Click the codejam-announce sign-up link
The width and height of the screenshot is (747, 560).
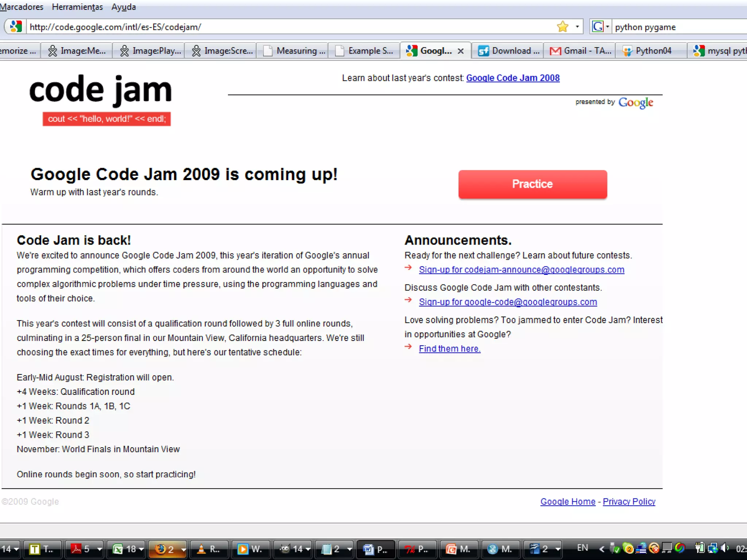[x=521, y=270]
